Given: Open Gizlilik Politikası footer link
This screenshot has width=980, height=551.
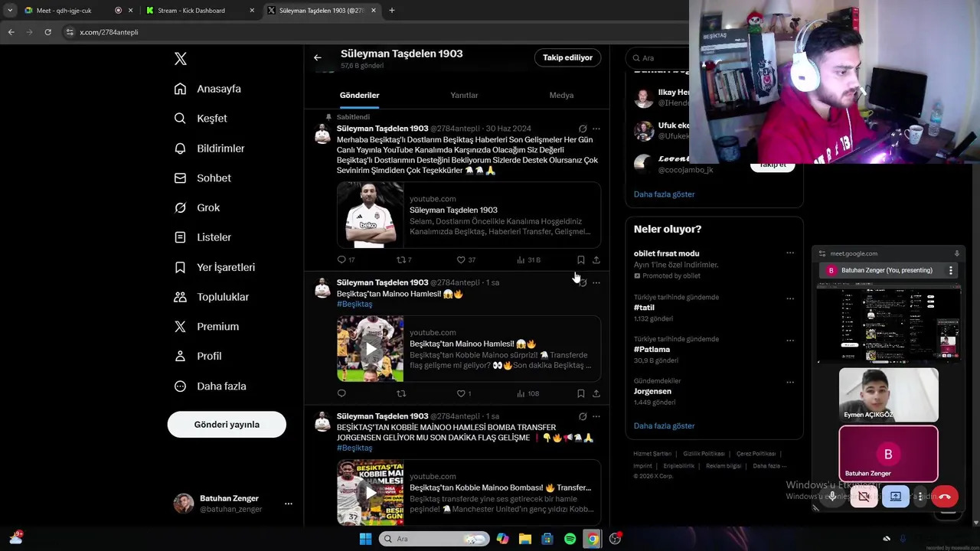Looking at the screenshot, I should point(704,454).
